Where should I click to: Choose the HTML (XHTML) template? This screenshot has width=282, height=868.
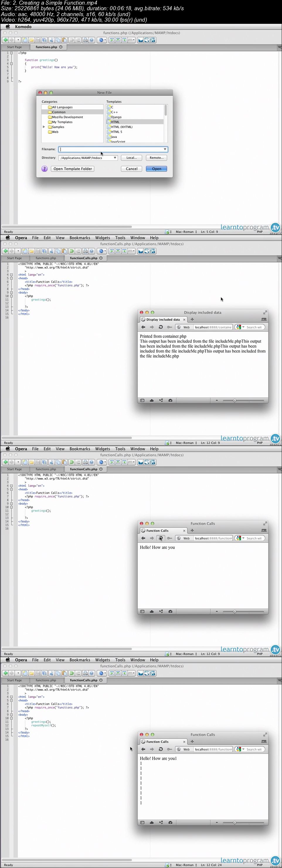coord(121,127)
